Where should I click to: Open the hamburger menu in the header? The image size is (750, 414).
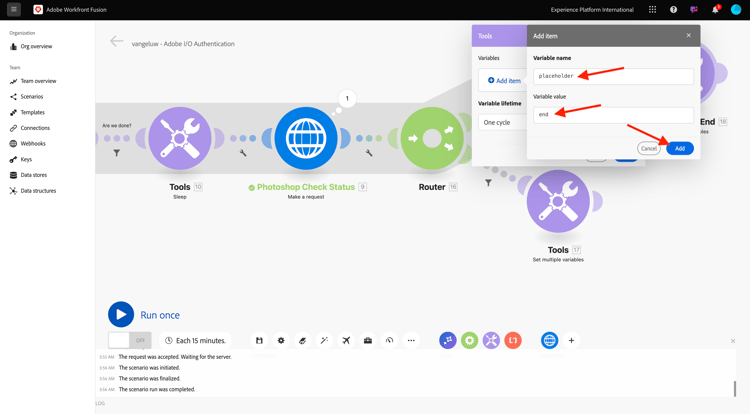[14, 9]
